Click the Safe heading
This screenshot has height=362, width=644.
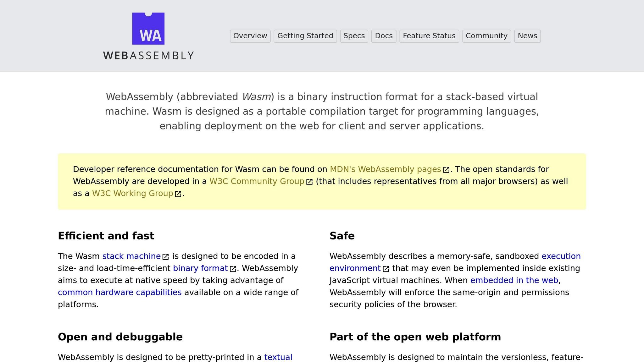342,236
